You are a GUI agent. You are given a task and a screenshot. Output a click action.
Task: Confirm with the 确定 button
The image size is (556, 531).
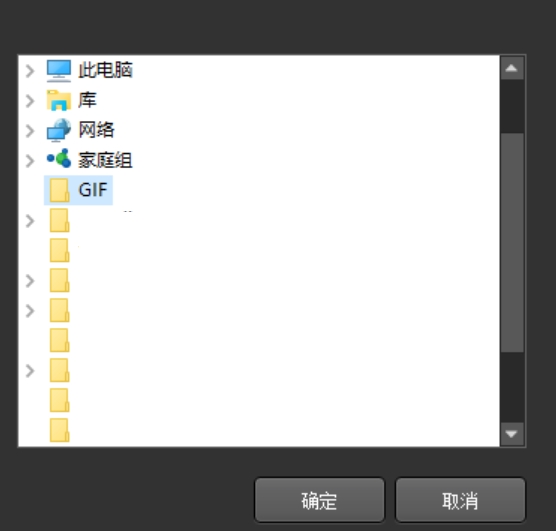click(x=319, y=500)
